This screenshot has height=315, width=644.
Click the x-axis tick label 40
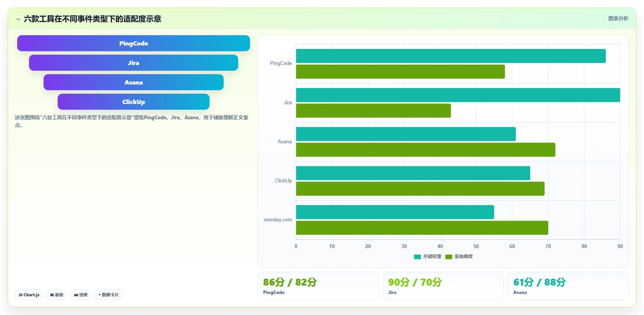click(440, 246)
